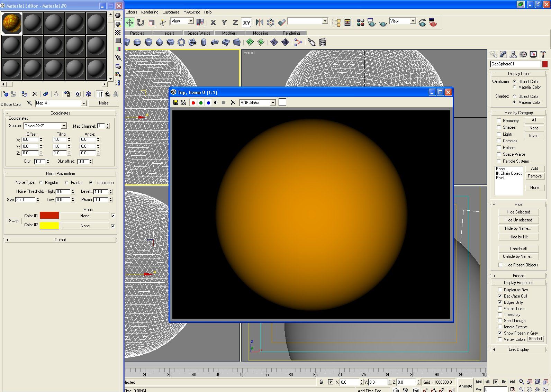The height and width of the screenshot is (392, 551).
Task: Expand the Output rollout
Action: click(60, 239)
